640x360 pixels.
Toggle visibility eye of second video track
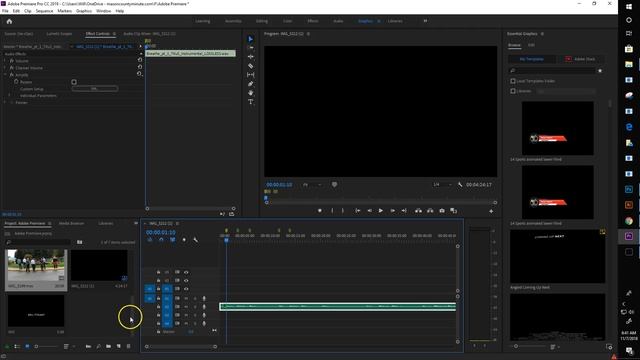(186, 280)
